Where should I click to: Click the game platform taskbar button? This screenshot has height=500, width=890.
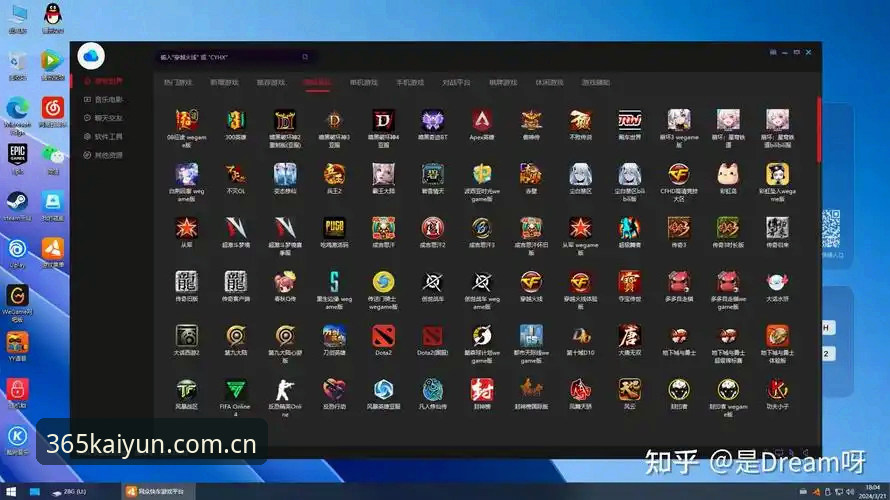158,491
